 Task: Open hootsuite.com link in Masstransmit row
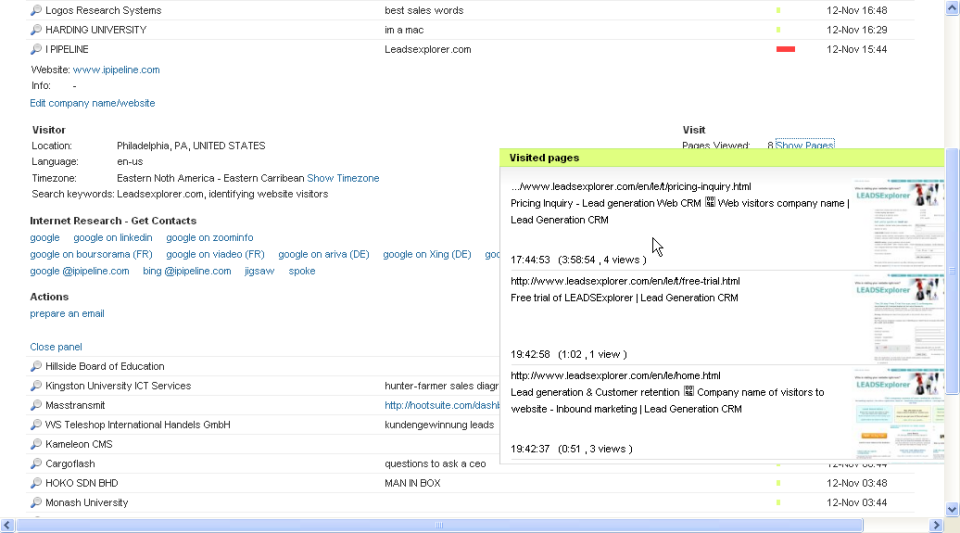[442, 405]
